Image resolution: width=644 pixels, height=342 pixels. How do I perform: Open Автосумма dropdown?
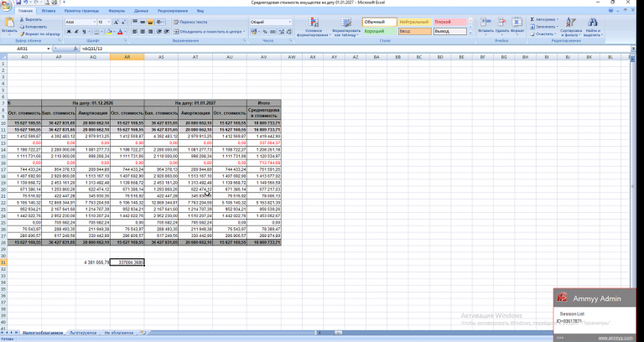(x=557, y=19)
